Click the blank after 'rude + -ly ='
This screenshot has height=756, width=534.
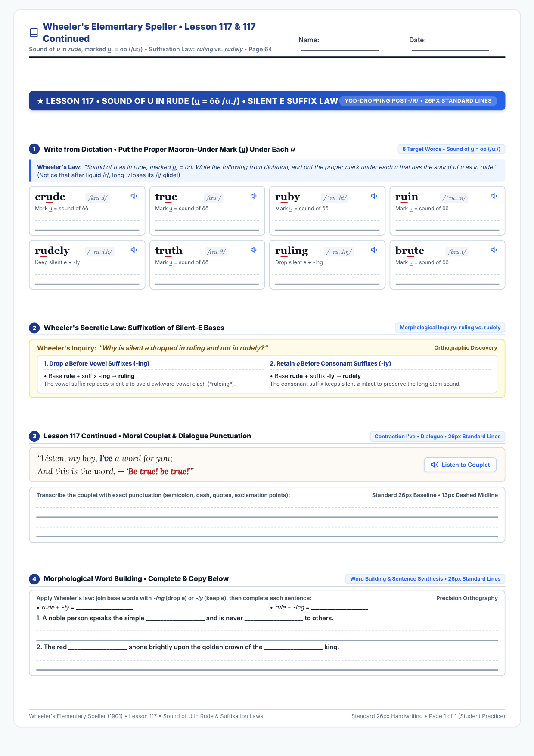[104, 608]
